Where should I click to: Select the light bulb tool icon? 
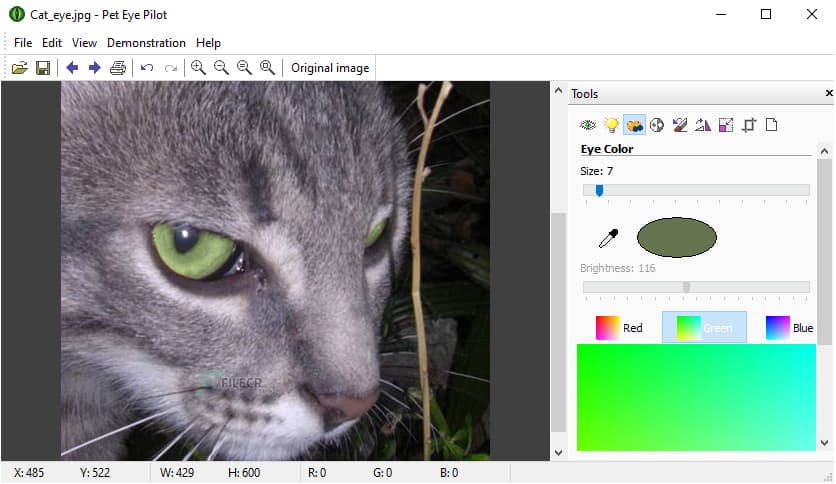pyautogui.click(x=611, y=125)
